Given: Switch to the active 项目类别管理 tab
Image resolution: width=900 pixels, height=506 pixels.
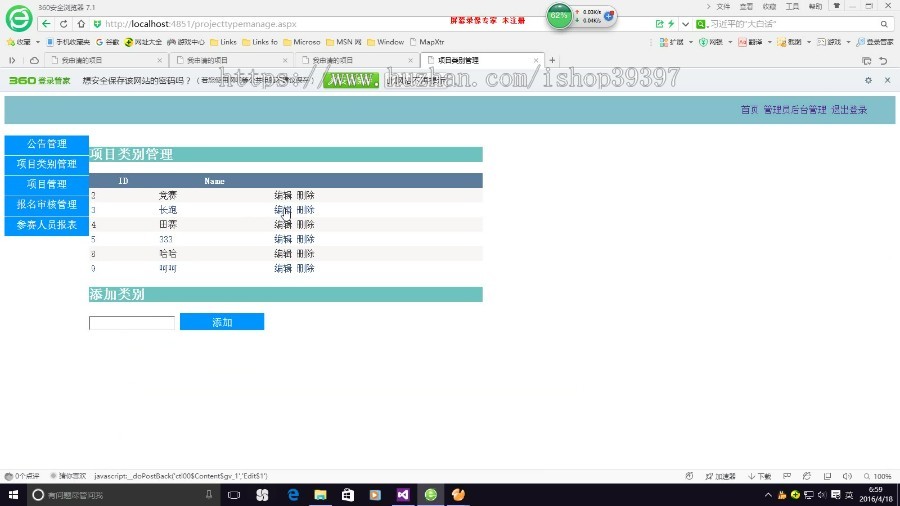Looking at the screenshot, I should 482,60.
